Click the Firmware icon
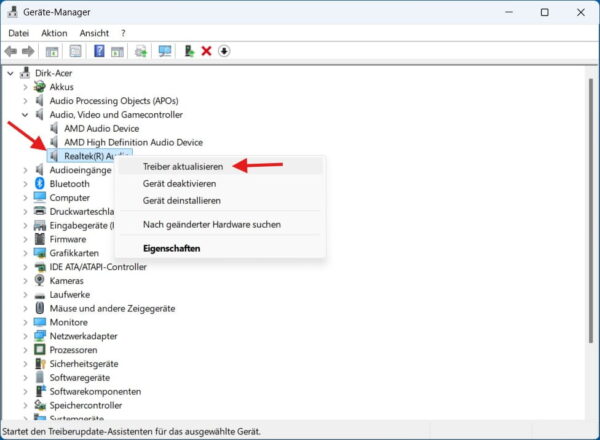 coord(39,239)
